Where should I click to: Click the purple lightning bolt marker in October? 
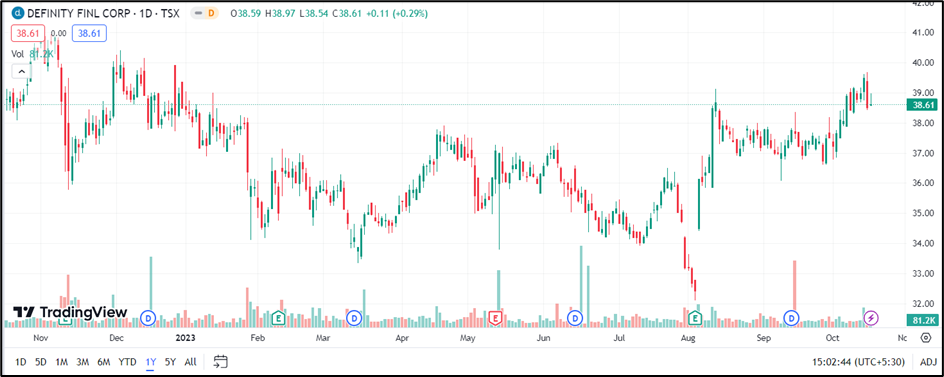coord(871,317)
